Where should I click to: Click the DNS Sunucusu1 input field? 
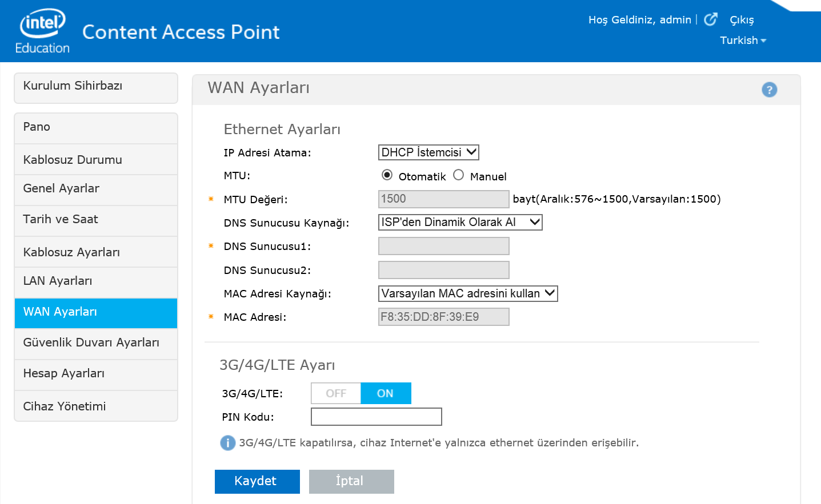(444, 246)
